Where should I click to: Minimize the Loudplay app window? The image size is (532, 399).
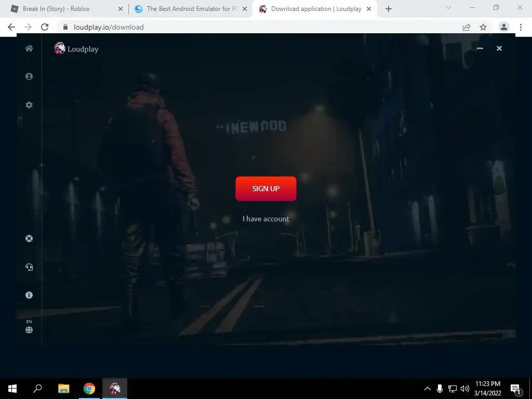click(x=480, y=48)
